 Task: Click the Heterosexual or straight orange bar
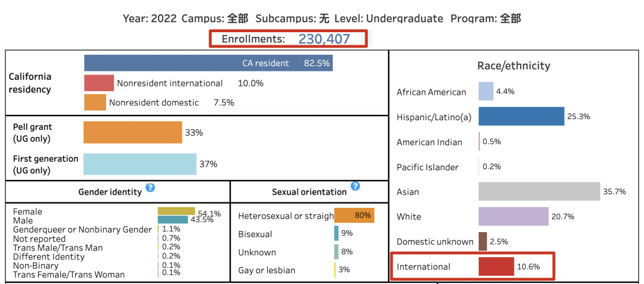click(354, 216)
